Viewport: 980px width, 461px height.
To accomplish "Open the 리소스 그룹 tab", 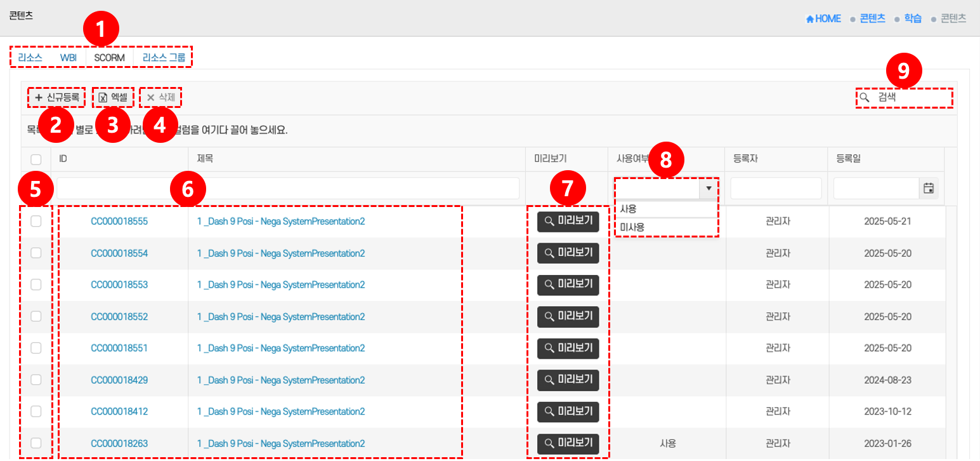I will 164,58.
